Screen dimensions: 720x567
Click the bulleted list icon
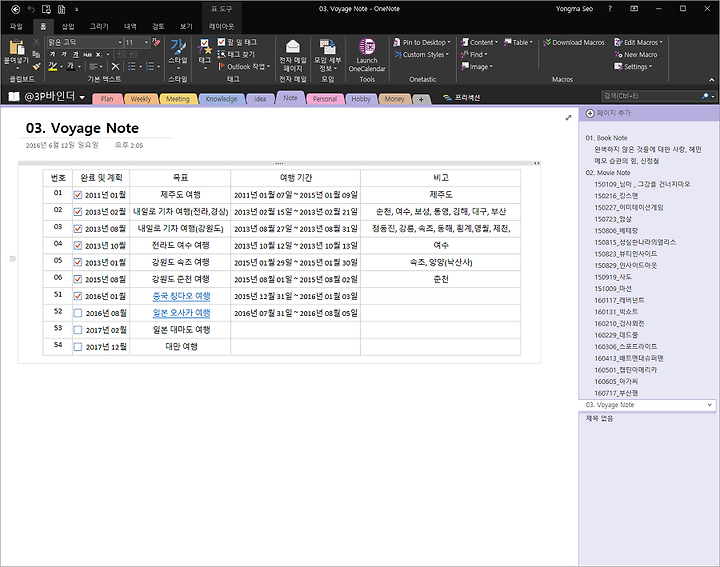pyautogui.click(x=132, y=67)
